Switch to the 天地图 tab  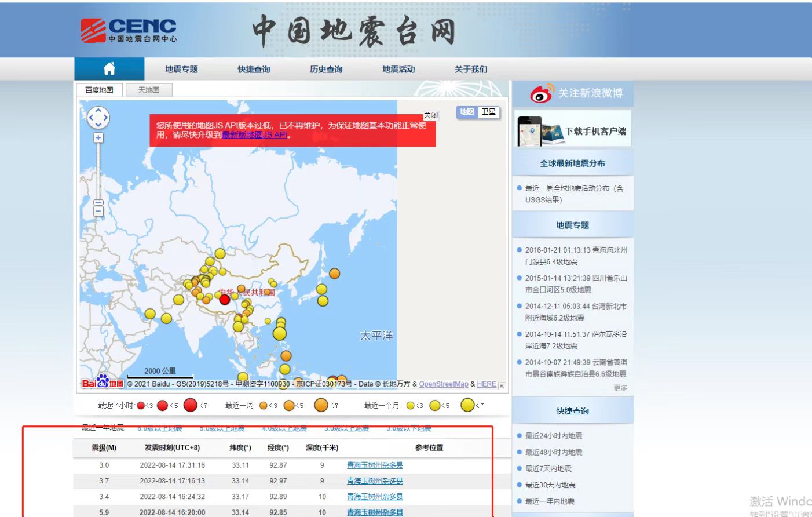148,90
